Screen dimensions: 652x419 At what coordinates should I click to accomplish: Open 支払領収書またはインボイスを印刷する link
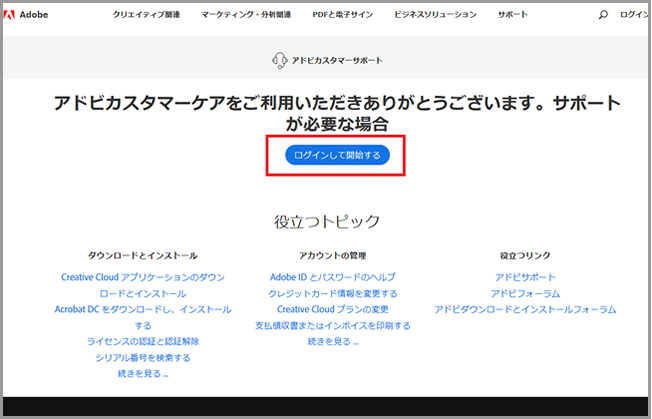333,325
